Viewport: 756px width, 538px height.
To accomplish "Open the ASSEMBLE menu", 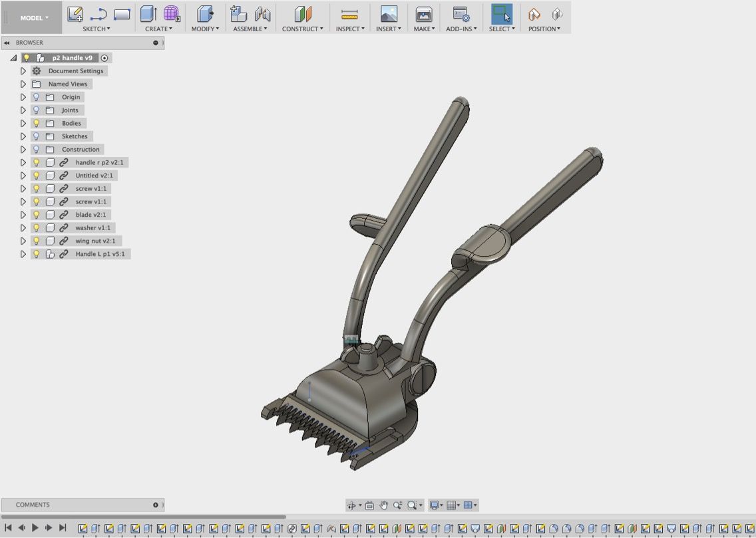I will [250, 29].
